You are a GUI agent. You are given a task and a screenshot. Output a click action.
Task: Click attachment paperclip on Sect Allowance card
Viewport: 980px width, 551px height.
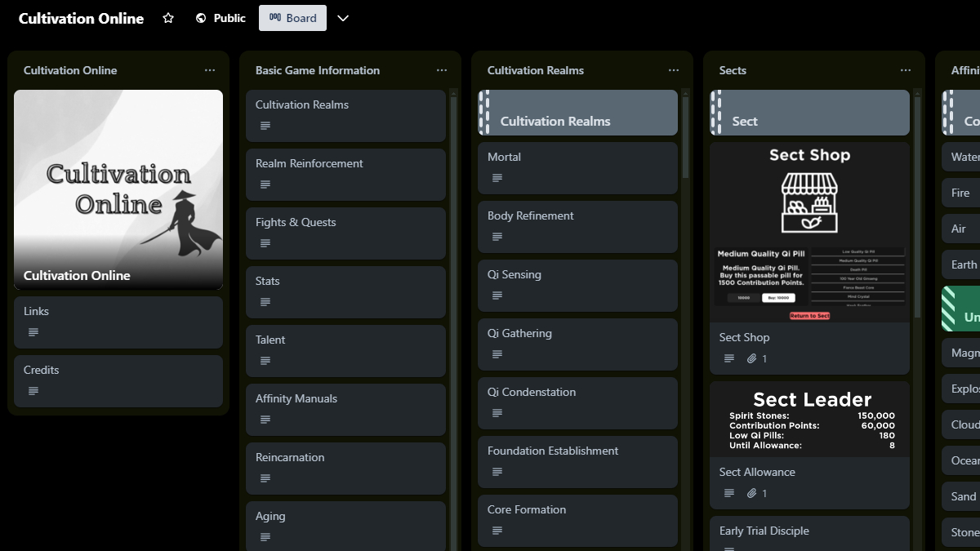pos(752,493)
